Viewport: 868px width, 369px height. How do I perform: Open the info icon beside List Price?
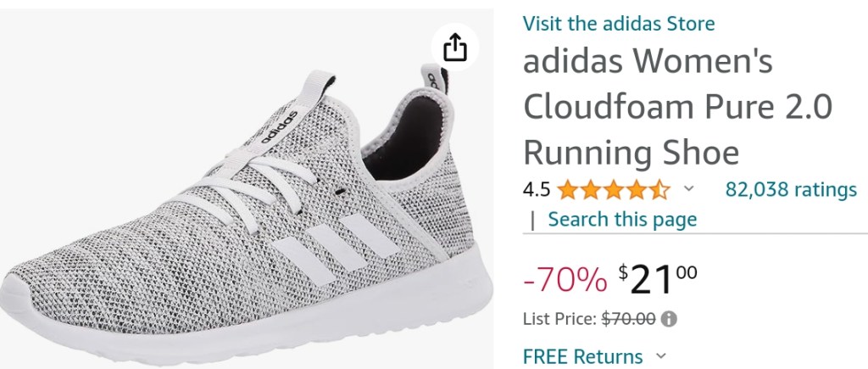coord(670,319)
